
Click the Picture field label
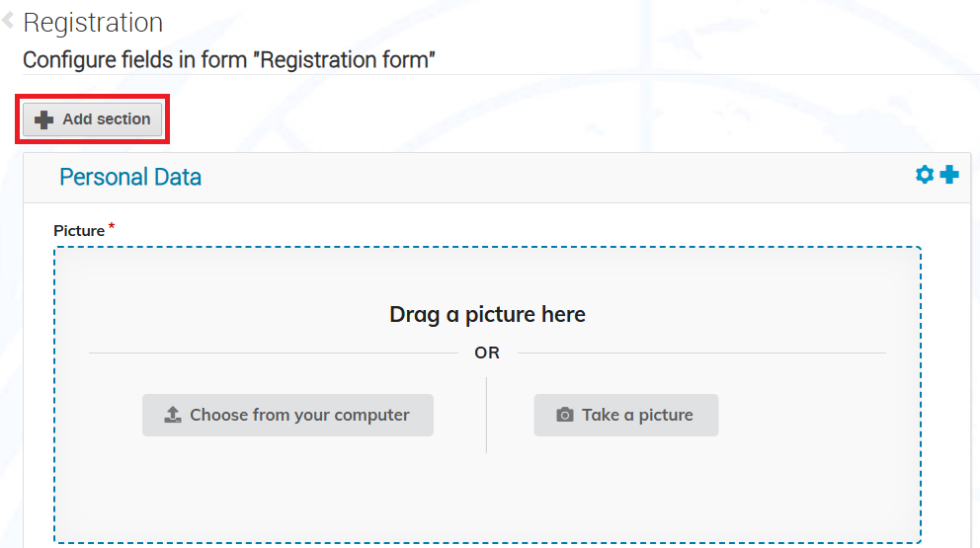[x=79, y=231]
